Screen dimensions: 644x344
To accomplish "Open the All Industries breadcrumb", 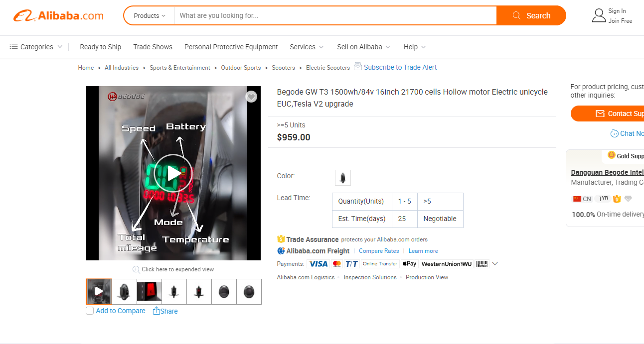I will point(122,68).
